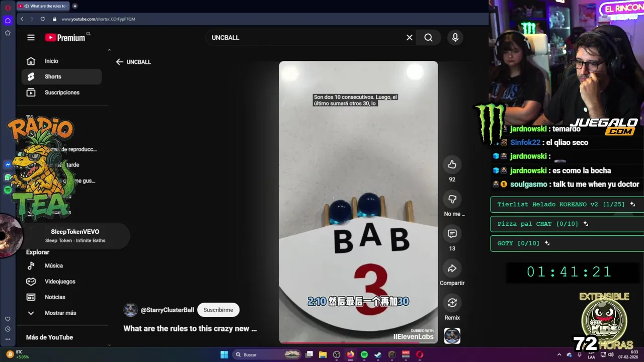Go to YouTube Premium home logo
The image size is (644, 362).
tap(65, 38)
